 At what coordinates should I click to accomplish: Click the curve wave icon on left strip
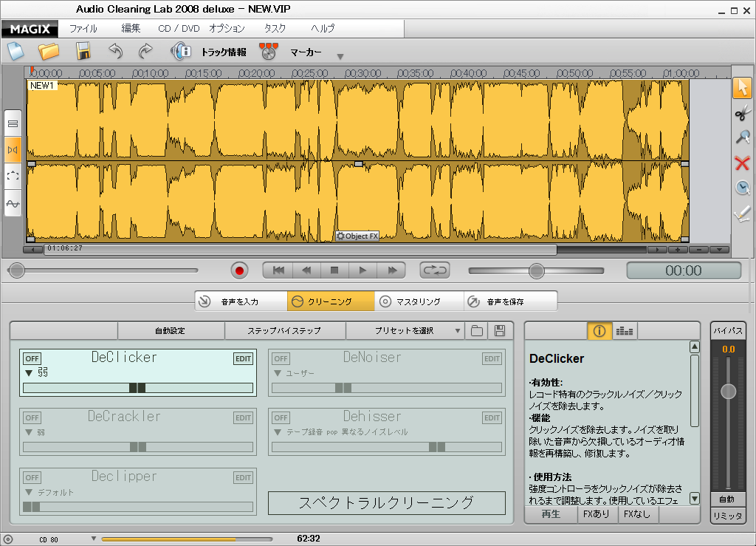point(13,203)
